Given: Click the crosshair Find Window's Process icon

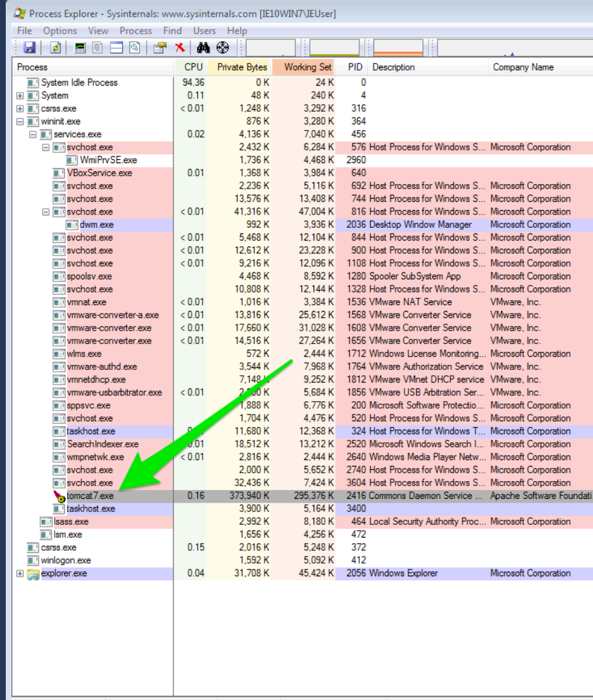Looking at the screenshot, I should pyautogui.click(x=222, y=48).
